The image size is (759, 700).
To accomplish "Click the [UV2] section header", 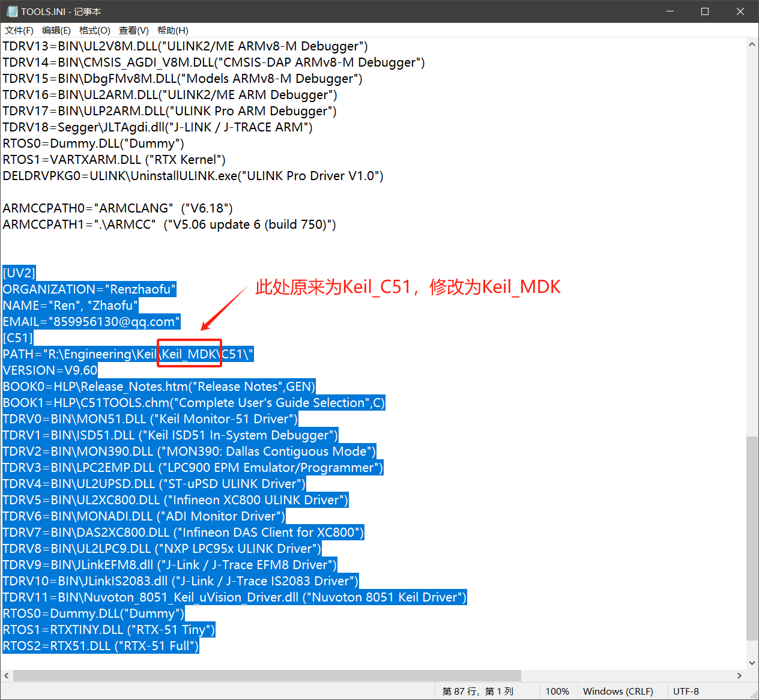I will coord(19,273).
